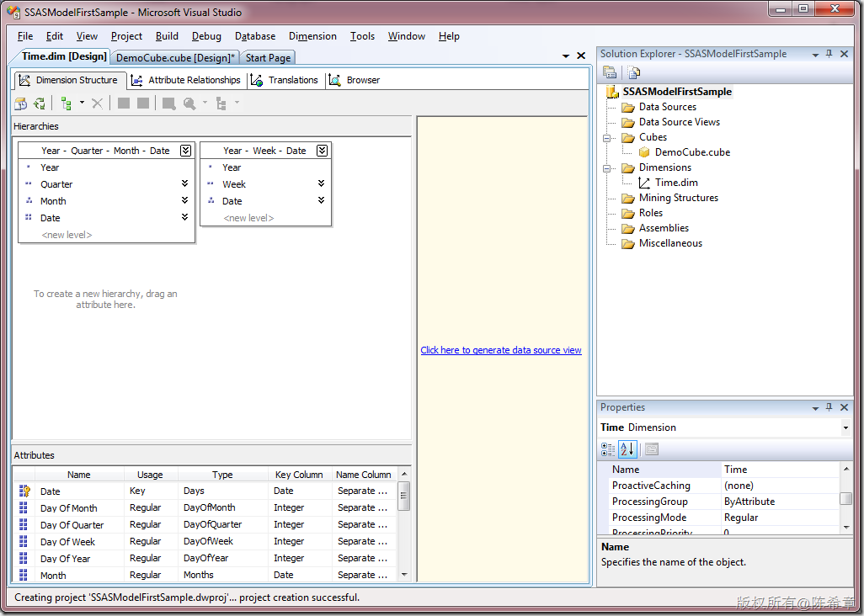Collapse the Dimensions folder node
Image resolution: width=864 pixels, height=616 pixels.
pos(606,168)
